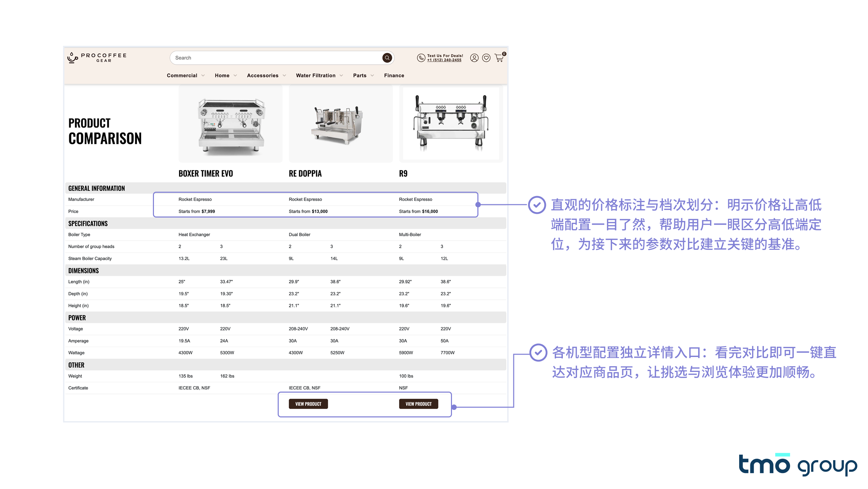The image size is (868, 489).
Task: Click the Steam Boiler Capacity row label
Action: pyautogui.click(x=90, y=258)
